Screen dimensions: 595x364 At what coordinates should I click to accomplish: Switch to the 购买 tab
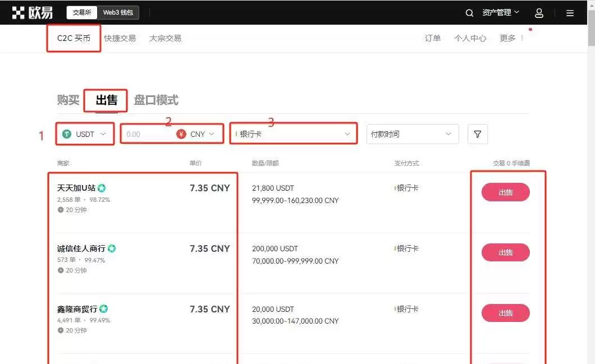pyautogui.click(x=67, y=100)
